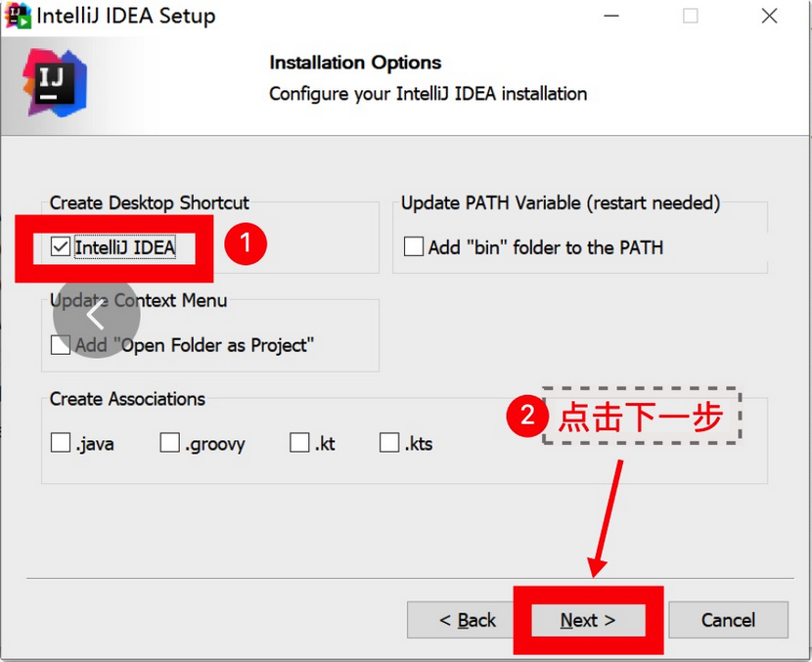Close the IntelliJ IDEA Setup window
The image size is (812, 662).
[770, 16]
